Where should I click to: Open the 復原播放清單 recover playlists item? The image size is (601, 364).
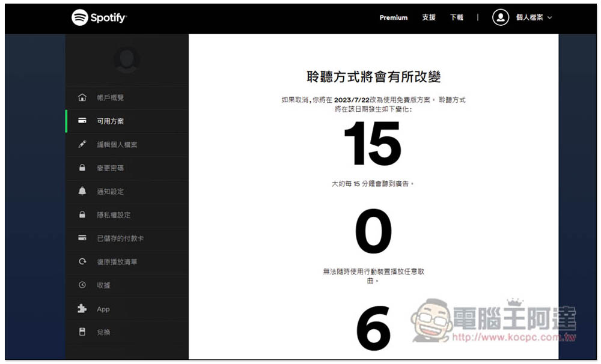coord(127,262)
